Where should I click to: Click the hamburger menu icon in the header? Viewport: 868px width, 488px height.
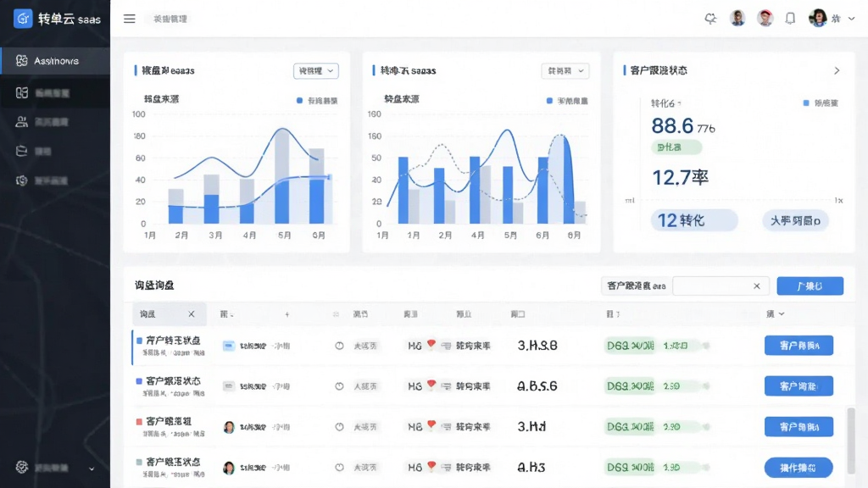point(130,19)
